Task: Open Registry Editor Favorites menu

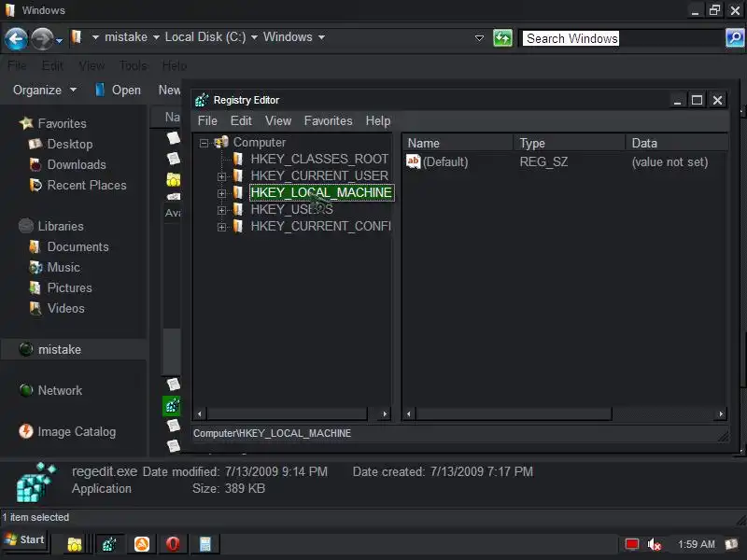Action: 329,121
